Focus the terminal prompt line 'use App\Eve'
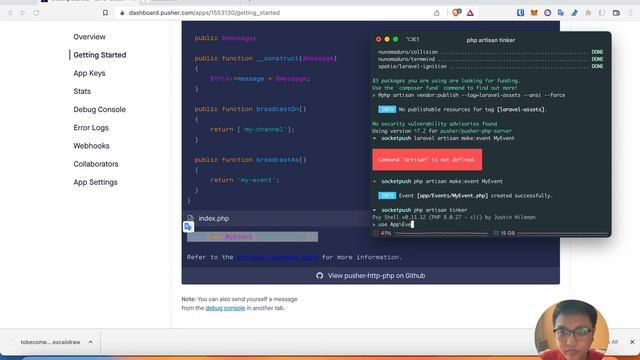The image size is (640, 360). point(393,224)
